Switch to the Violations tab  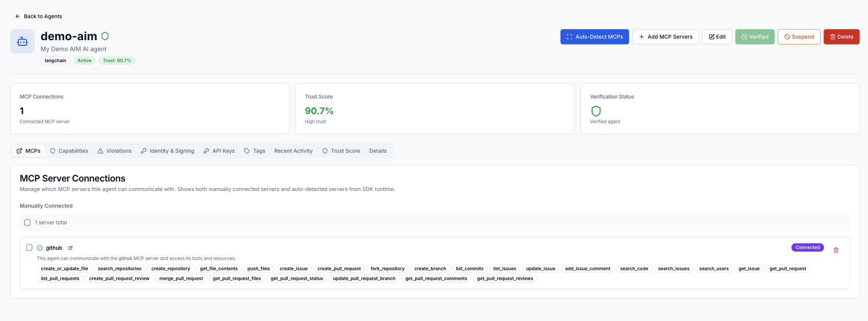coord(115,151)
